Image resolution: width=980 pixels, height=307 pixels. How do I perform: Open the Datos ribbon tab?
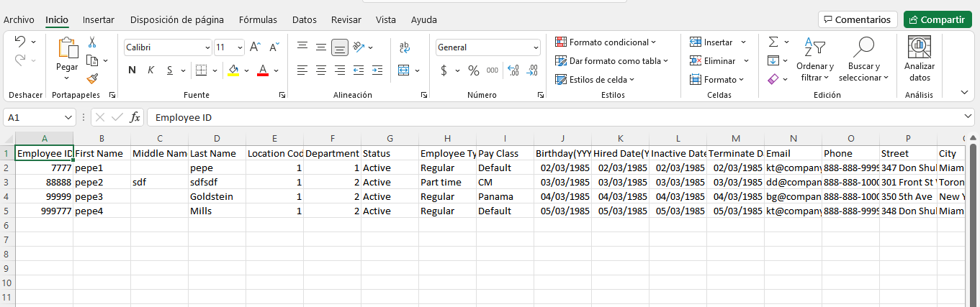[x=305, y=20]
